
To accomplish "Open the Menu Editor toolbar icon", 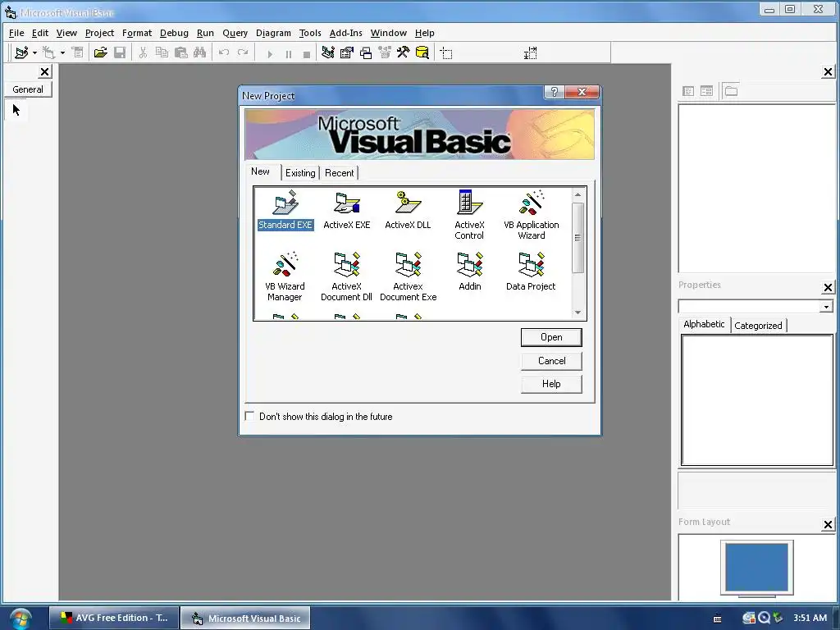I will click(x=78, y=52).
